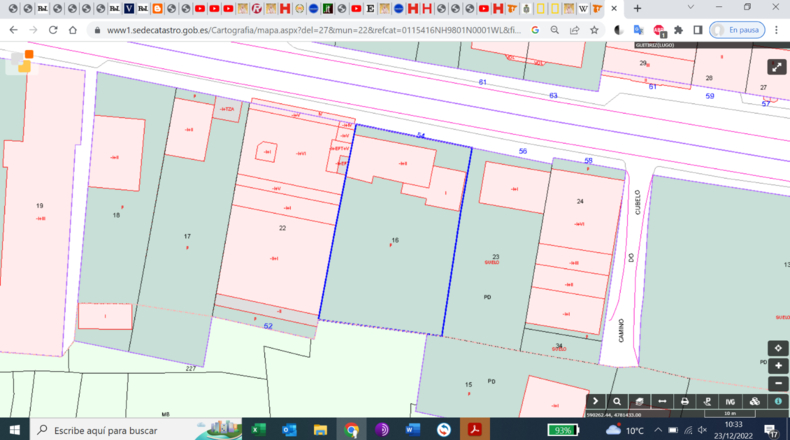Click the 10 m scale bar
Viewport: 790px width, 440px height.
coord(730,414)
